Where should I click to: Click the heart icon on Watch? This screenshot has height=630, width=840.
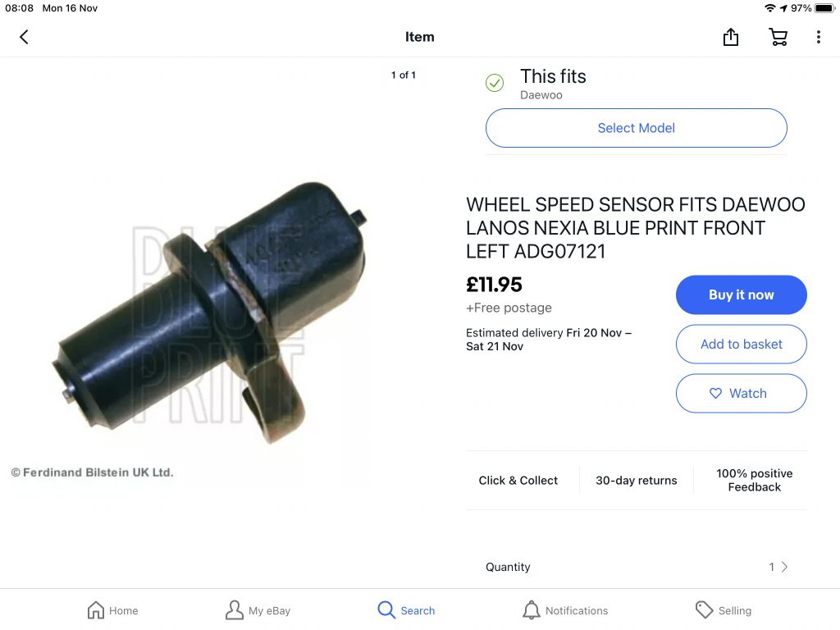coord(715,394)
